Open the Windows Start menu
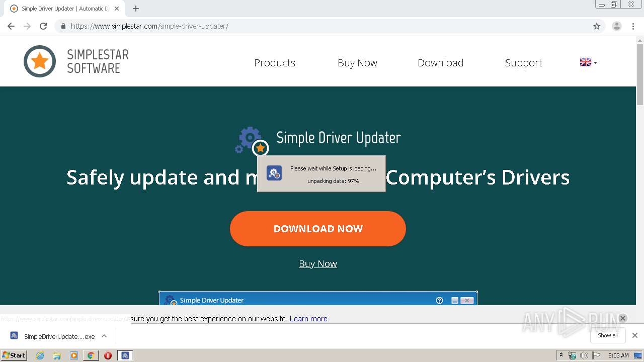This screenshot has height=362, width=644. [14, 355]
